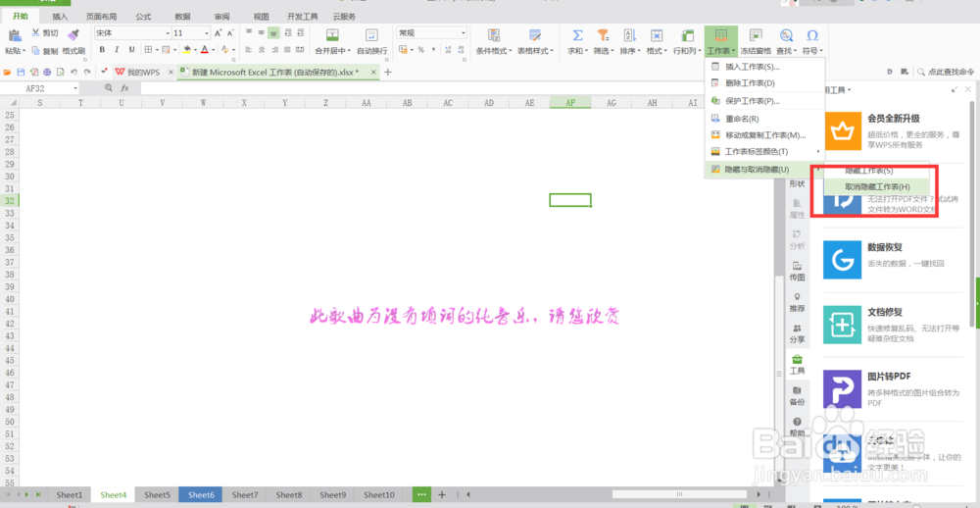
Task: Open the font size dropdown showing 11
Action: point(207,33)
